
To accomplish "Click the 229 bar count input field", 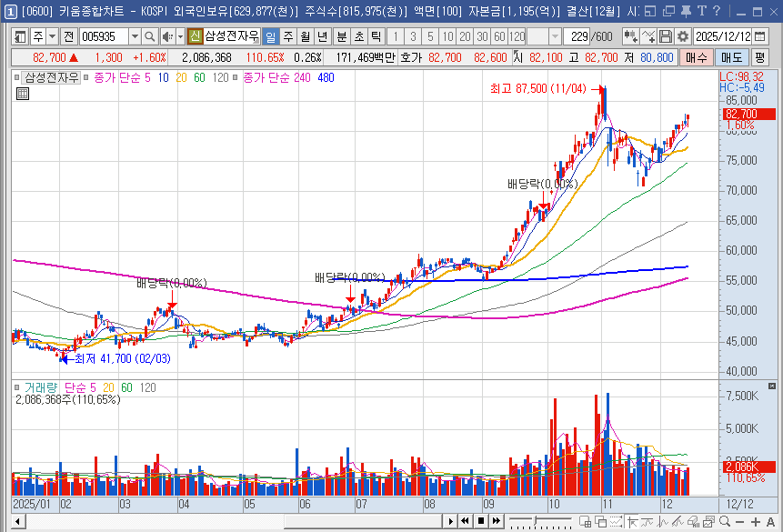I will point(577,36).
